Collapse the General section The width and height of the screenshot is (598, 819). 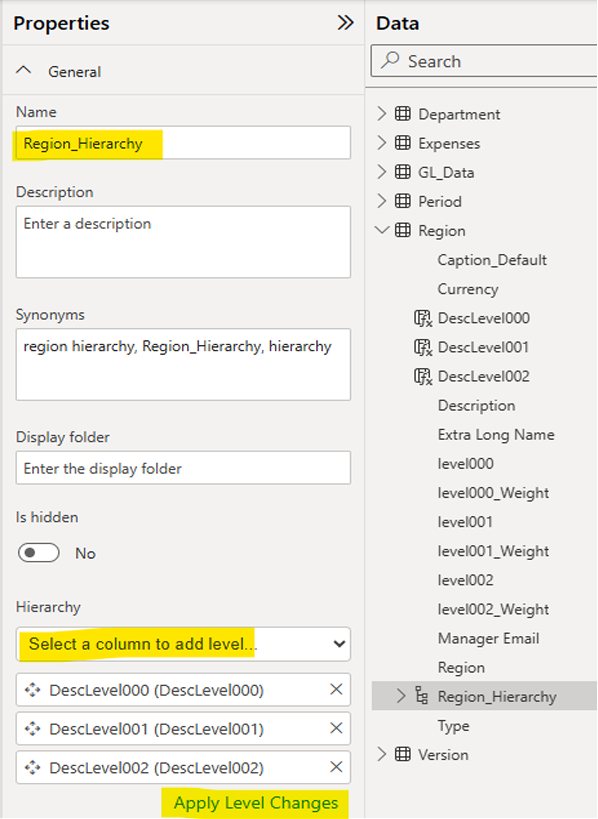[x=24, y=71]
